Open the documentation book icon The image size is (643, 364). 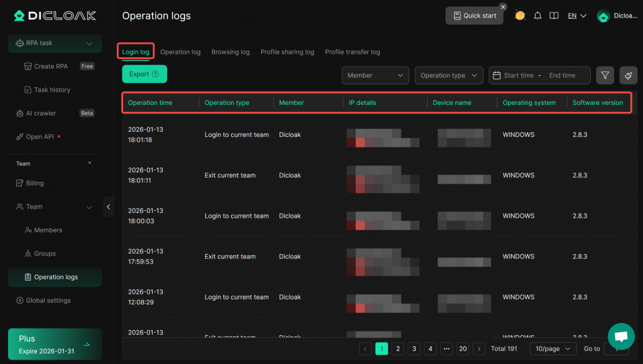[x=554, y=16]
